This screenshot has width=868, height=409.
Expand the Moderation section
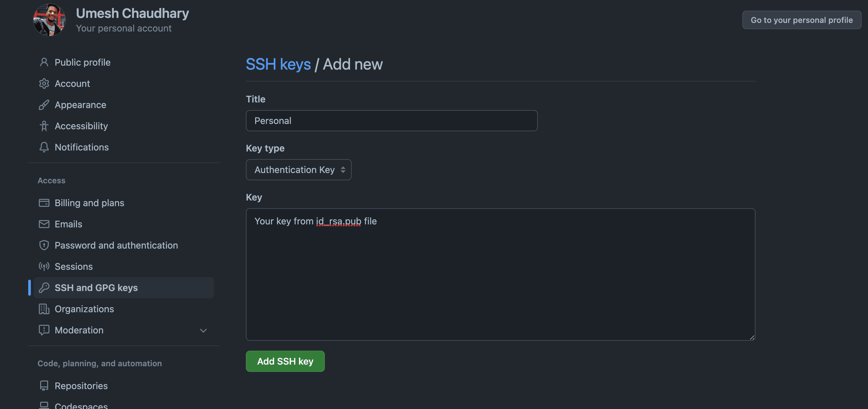pyautogui.click(x=203, y=330)
